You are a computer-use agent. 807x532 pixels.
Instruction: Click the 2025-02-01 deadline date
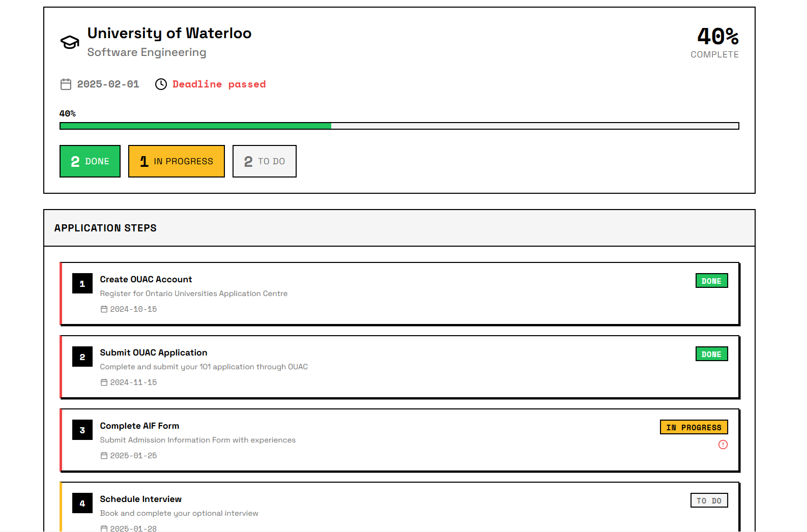108,84
